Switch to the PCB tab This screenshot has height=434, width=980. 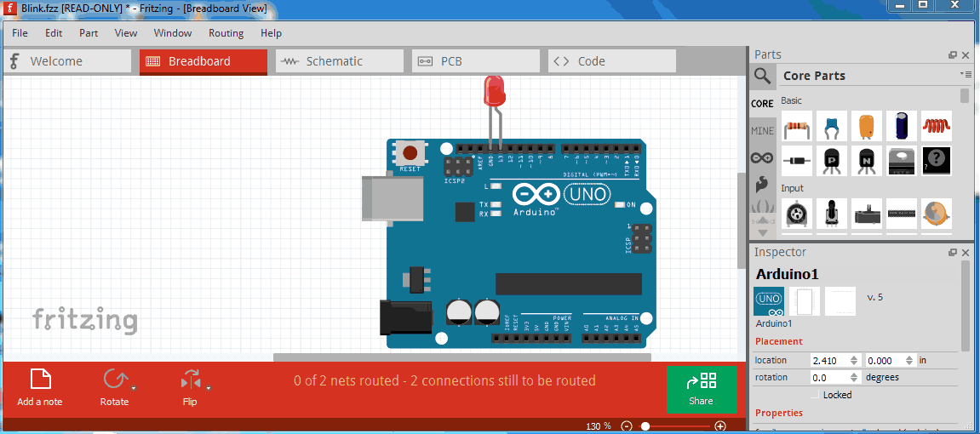[x=476, y=61]
